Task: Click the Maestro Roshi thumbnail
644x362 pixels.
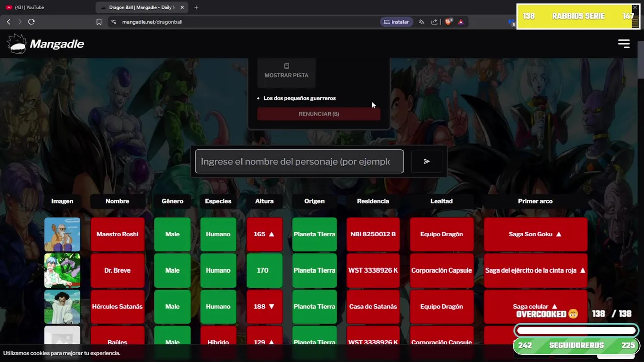Action: 62,234
